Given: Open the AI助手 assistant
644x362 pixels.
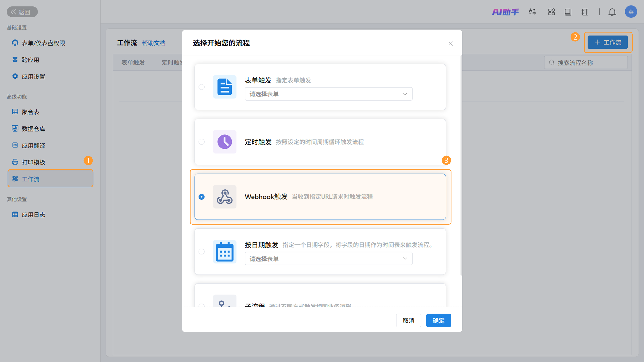Looking at the screenshot, I should pos(505,12).
